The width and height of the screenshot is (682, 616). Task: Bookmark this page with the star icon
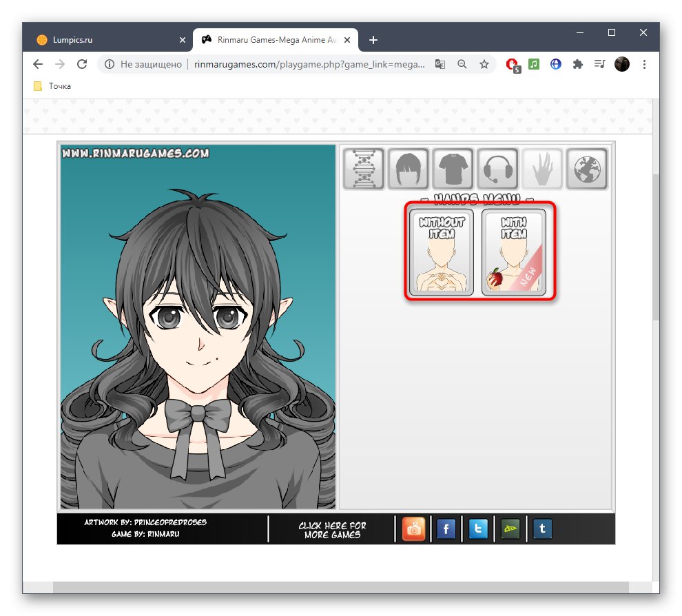pos(484,64)
